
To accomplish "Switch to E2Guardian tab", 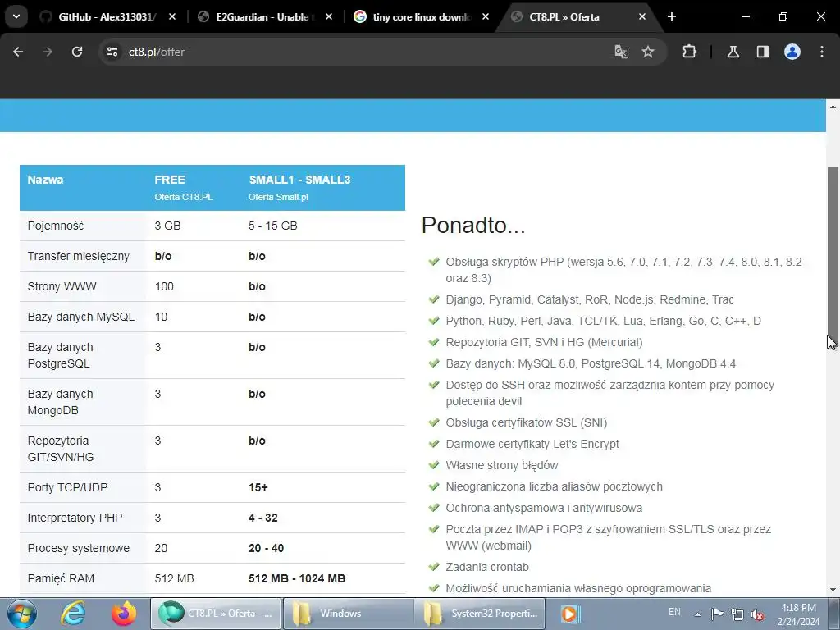I will tap(265, 16).
